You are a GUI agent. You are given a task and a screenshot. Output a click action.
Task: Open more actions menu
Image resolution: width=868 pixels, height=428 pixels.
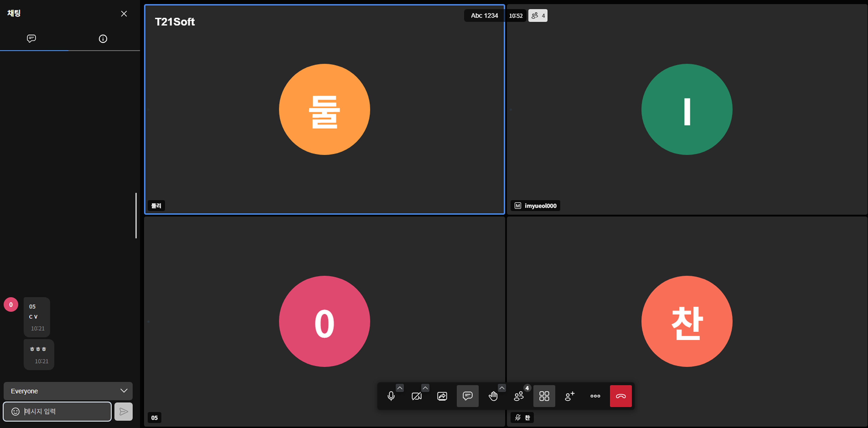point(595,396)
